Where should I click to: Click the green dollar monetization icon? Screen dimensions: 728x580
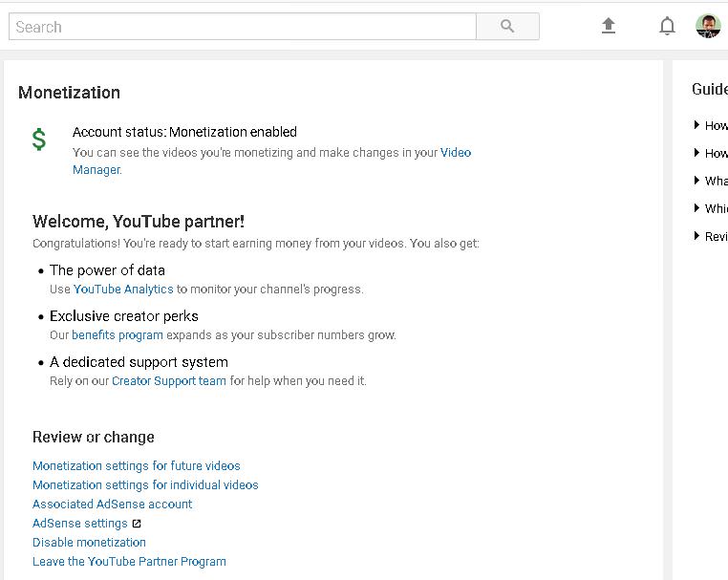[39, 139]
